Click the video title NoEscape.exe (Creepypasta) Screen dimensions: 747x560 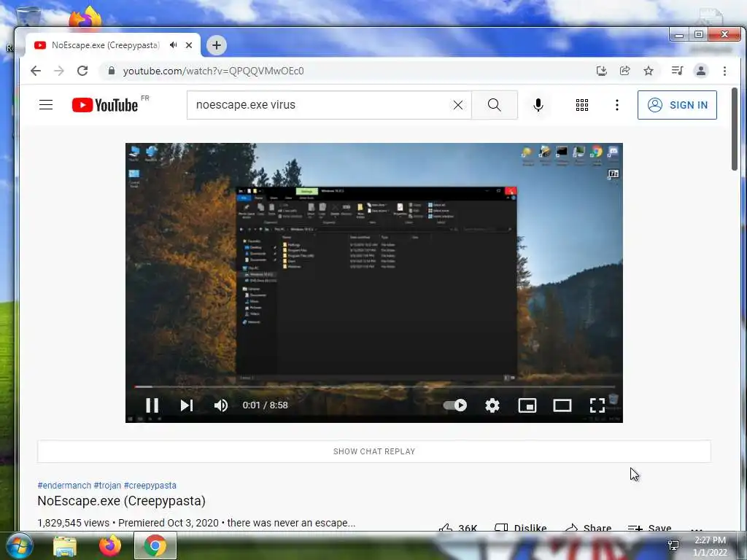pyautogui.click(x=122, y=501)
